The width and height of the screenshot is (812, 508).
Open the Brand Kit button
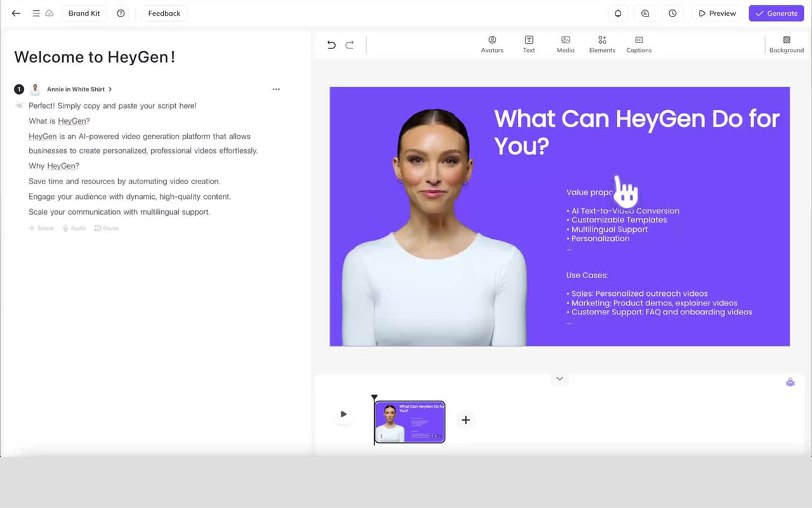pyautogui.click(x=84, y=13)
